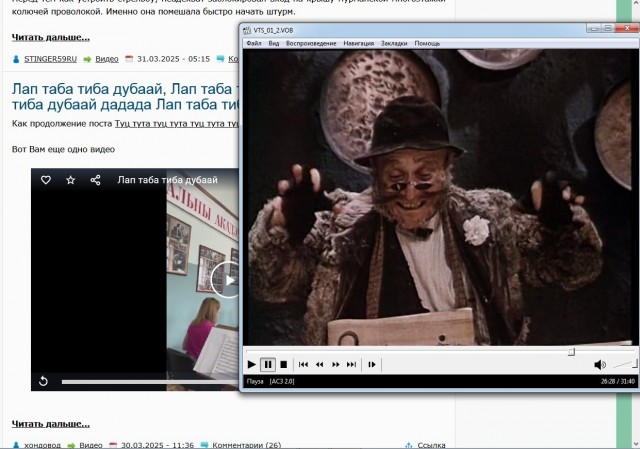Open Видео category link near STINGER59RU
640x449 pixels.
coord(107,59)
